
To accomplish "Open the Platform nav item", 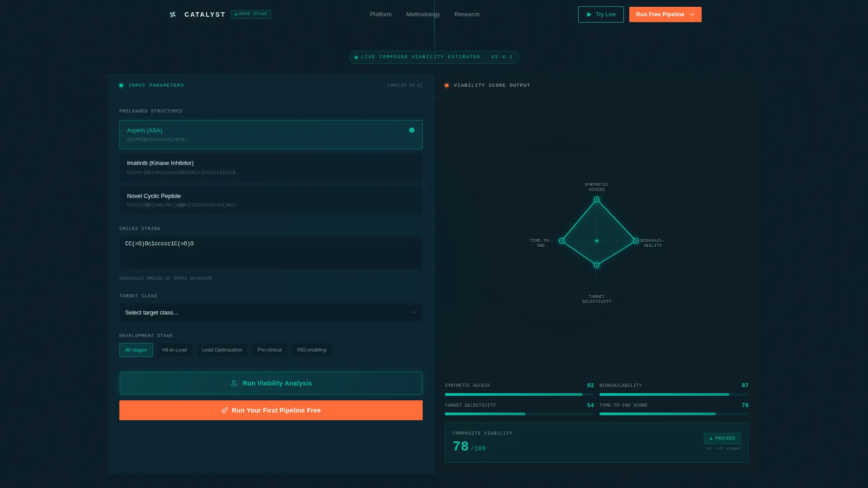I will (x=381, y=14).
